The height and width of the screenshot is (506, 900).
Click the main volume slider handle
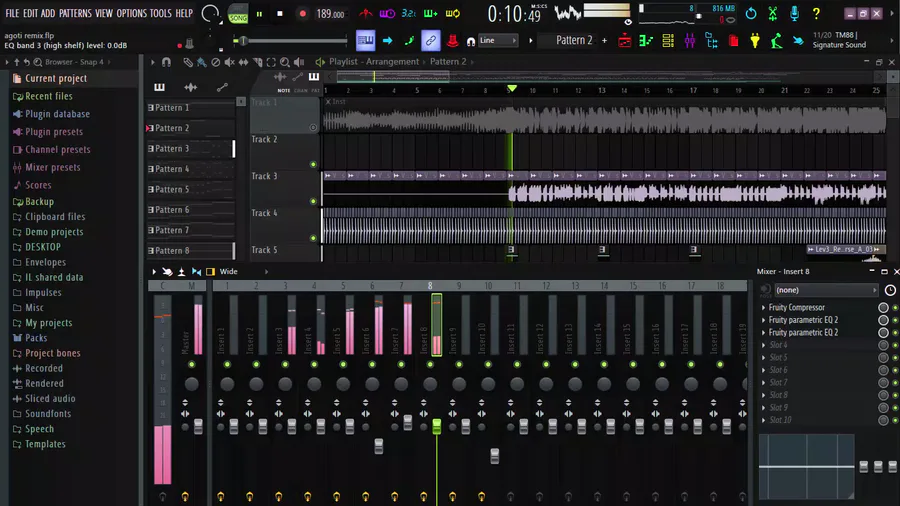pyautogui.click(x=243, y=41)
